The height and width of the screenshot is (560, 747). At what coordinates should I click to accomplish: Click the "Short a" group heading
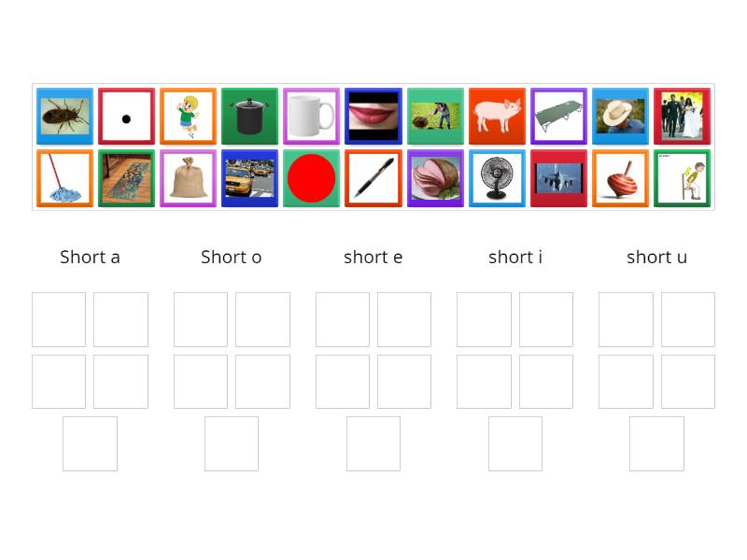click(90, 257)
